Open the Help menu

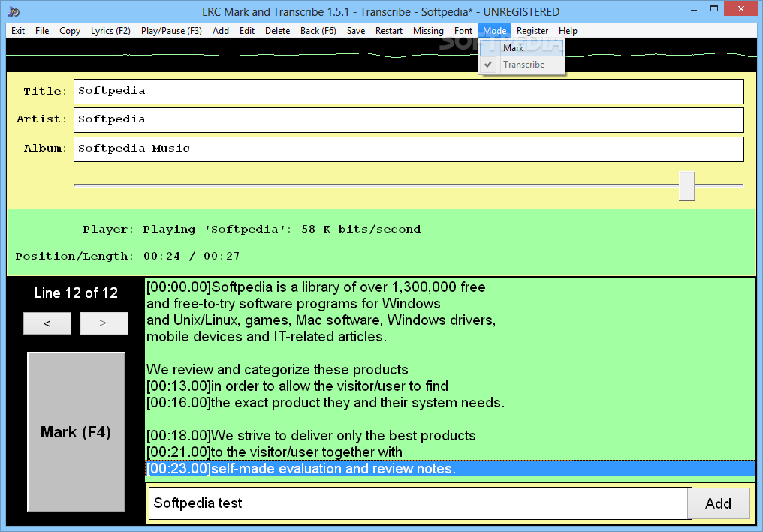[x=568, y=31]
